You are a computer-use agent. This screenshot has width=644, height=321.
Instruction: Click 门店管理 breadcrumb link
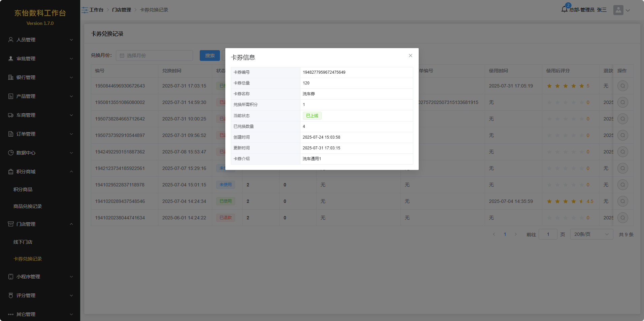[x=121, y=10]
